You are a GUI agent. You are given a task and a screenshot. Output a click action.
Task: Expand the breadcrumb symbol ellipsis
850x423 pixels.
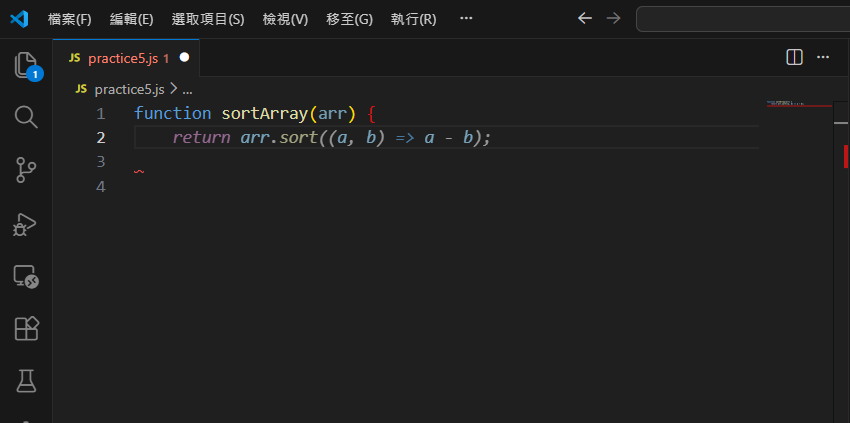187,89
